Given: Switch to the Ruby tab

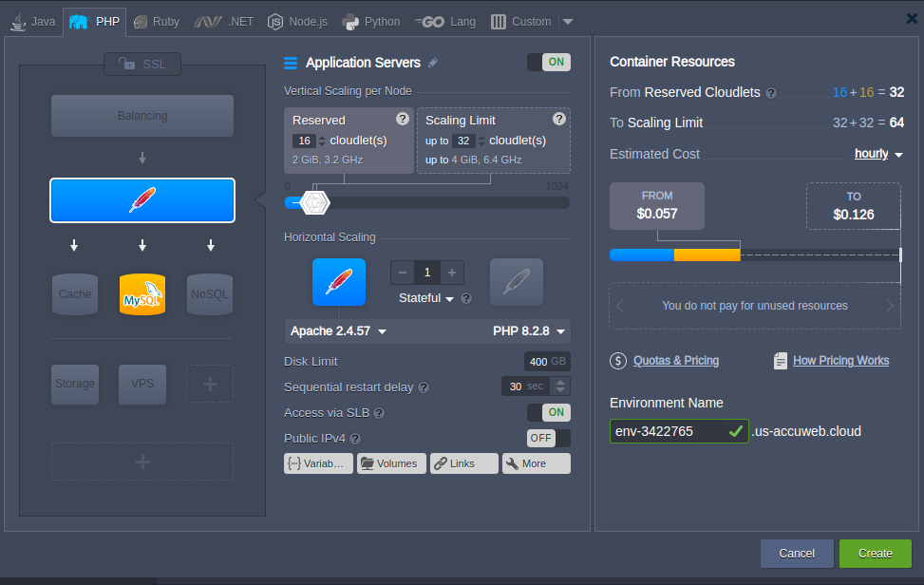Looking at the screenshot, I should coord(156,21).
